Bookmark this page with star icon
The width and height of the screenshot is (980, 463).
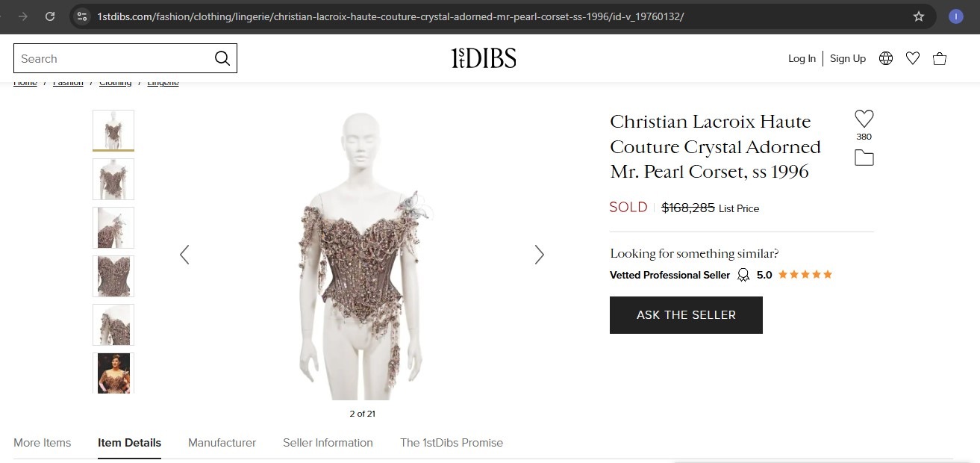919,16
